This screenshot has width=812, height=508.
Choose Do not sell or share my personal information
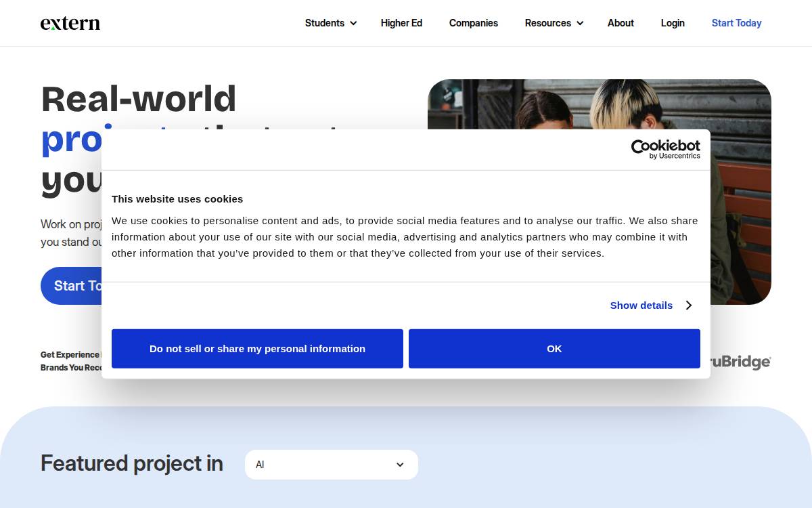click(x=257, y=349)
